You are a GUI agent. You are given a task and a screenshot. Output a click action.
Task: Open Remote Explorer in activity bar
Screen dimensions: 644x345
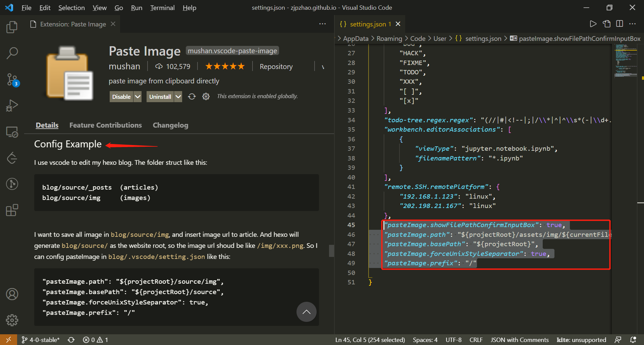tap(12, 132)
